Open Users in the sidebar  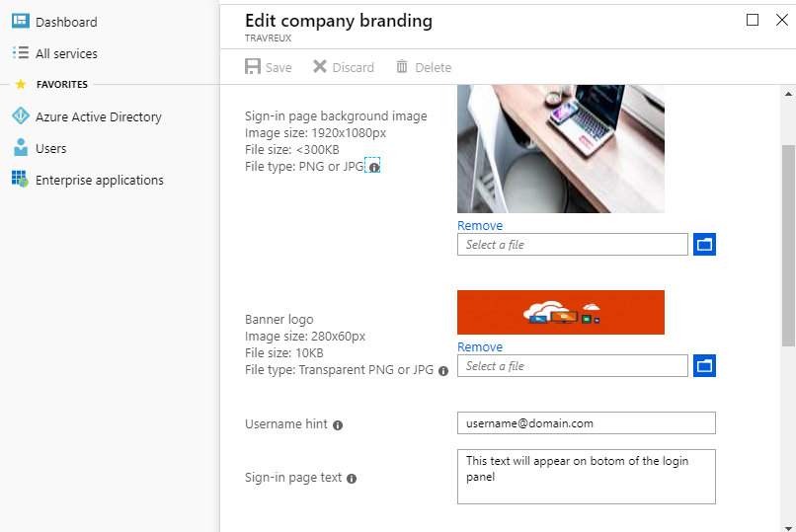(x=50, y=148)
